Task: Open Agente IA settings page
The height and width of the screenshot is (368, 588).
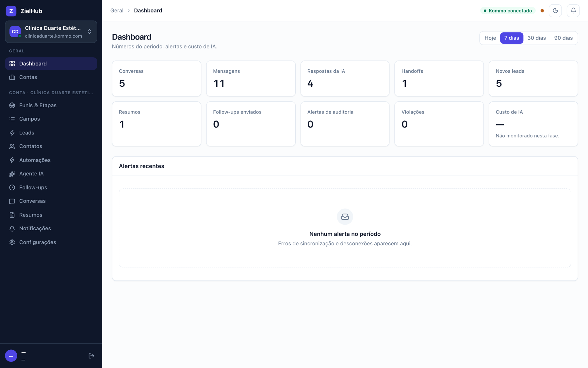Action: click(x=51, y=174)
